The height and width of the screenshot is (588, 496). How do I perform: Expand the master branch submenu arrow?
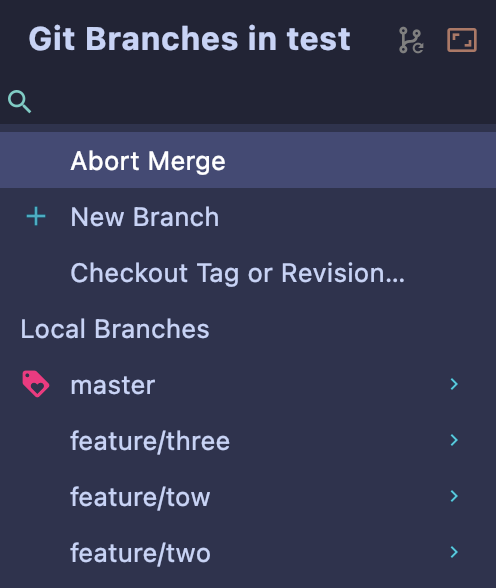click(x=454, y=384)
